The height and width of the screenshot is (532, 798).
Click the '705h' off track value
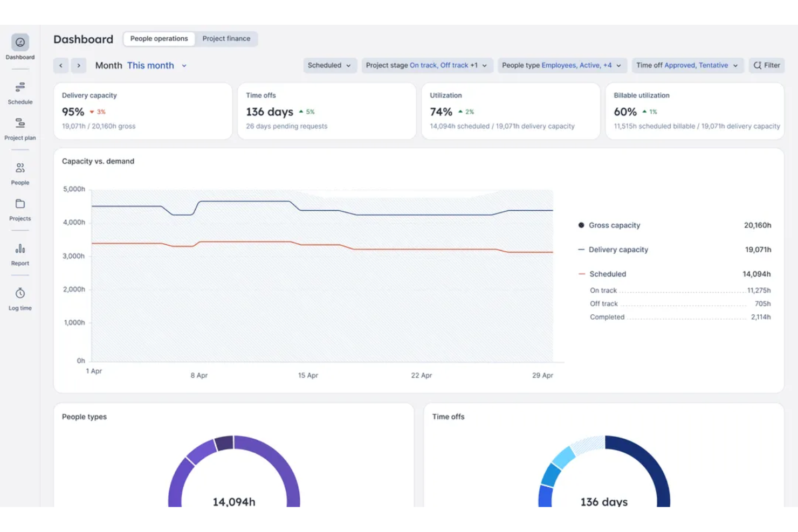pos(762,304)
